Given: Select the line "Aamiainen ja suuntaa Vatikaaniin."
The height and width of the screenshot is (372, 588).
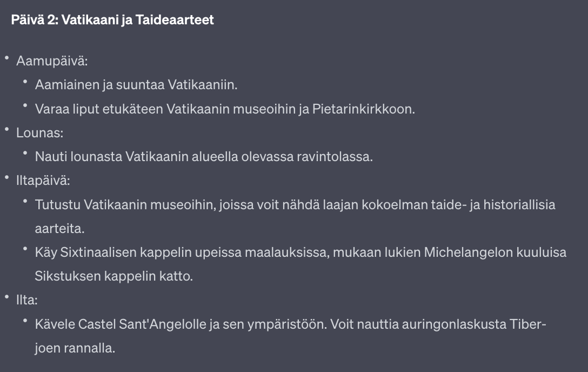Looking at the screenshot, I should pyautogui.click(x=136, y=85).
